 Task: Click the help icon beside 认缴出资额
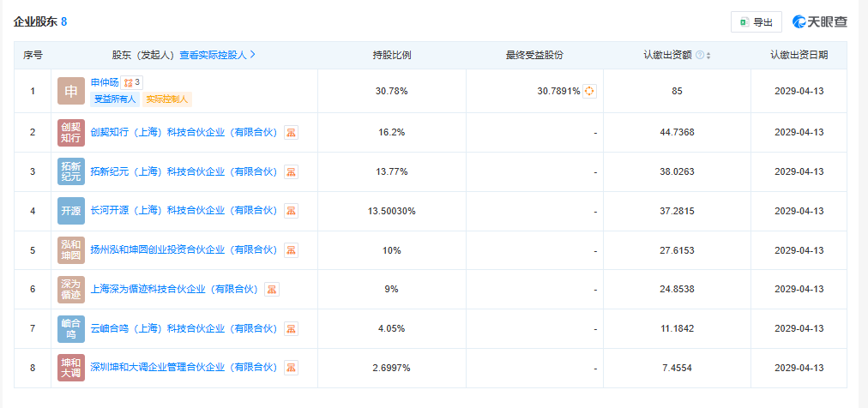pyautogui.click(x=699, y=56)
